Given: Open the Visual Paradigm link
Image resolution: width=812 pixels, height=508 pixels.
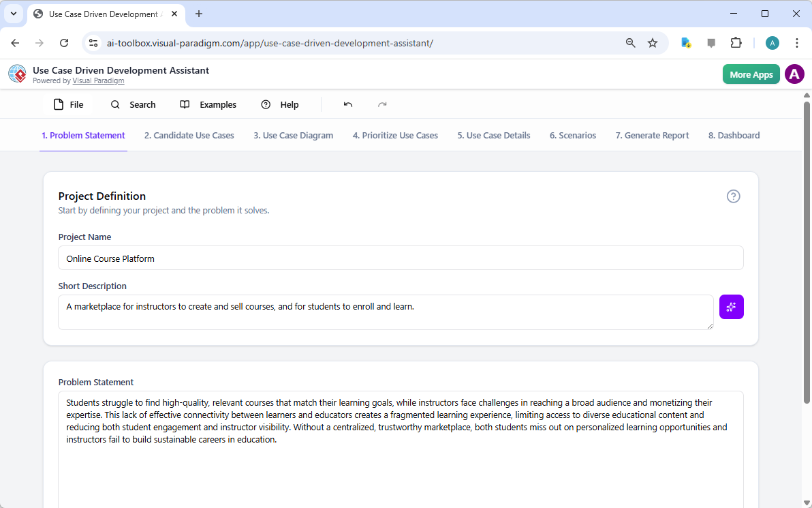Looking at the screenshot, I should click(98, 80).
